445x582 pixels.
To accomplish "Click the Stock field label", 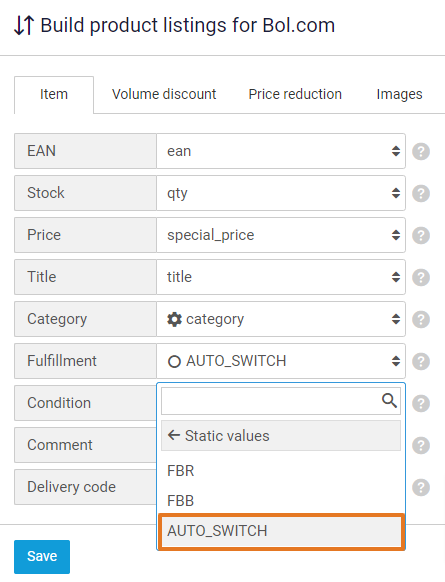I will (85, 193).
